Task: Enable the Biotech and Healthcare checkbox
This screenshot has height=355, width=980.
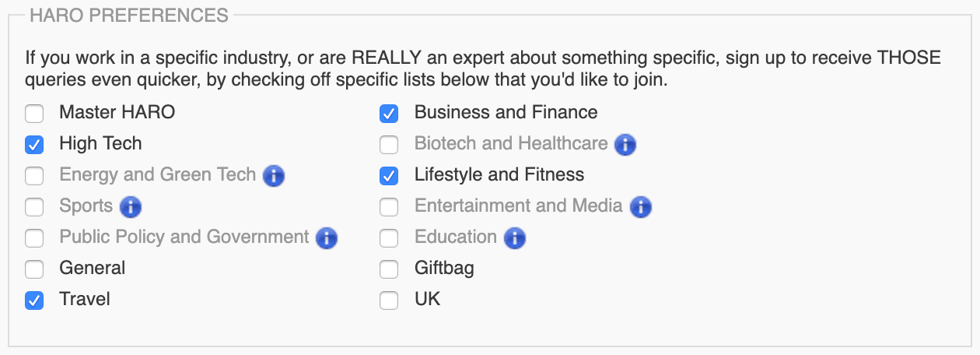Action: click(389, 145)
